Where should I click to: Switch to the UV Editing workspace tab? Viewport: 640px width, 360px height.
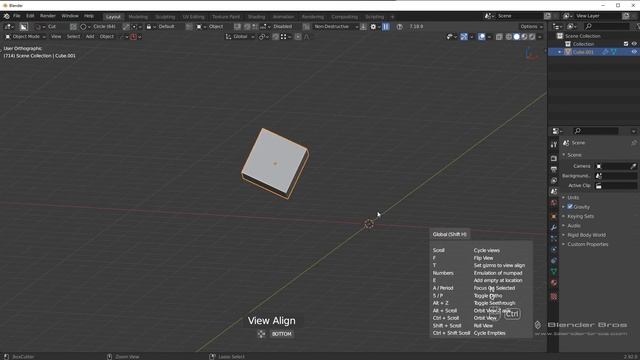point(193,17)
